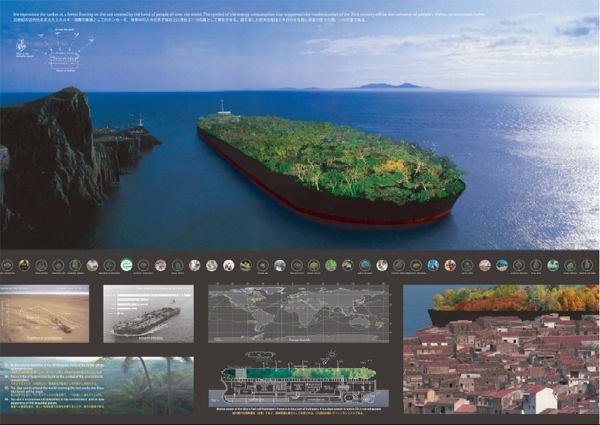Image resolution: width=600 pixels, height=425 pixels.
Task: Open the world map with voyage routes
Action: tap(298, 313)
